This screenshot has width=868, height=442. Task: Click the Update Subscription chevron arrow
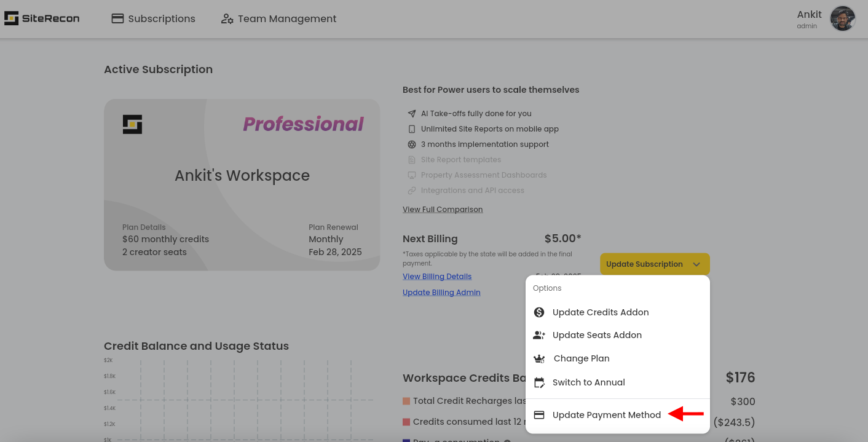[696, 264]
